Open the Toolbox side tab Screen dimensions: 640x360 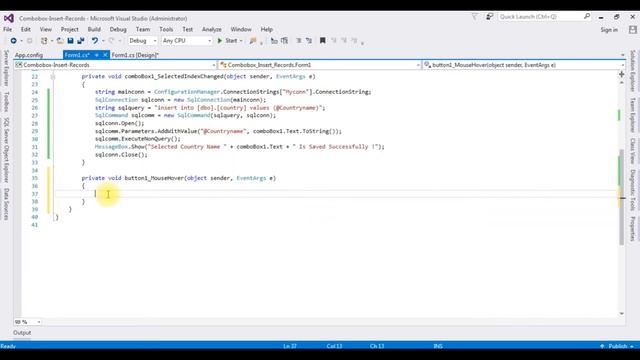click(6, 102)
